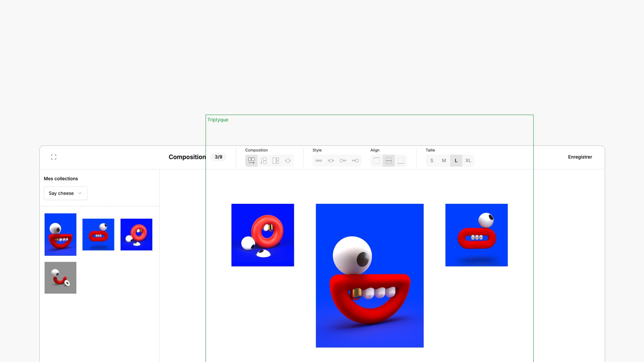Screen dimensions: 644x362
Task: Choose size M under Taille
Action: [x=444, y=161]
